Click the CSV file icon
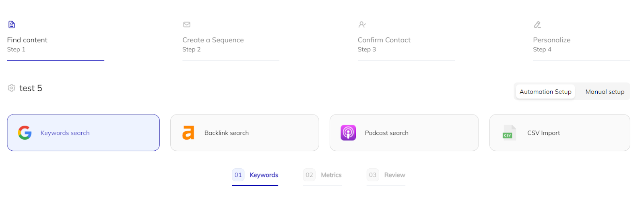 (x=509, y=133)
